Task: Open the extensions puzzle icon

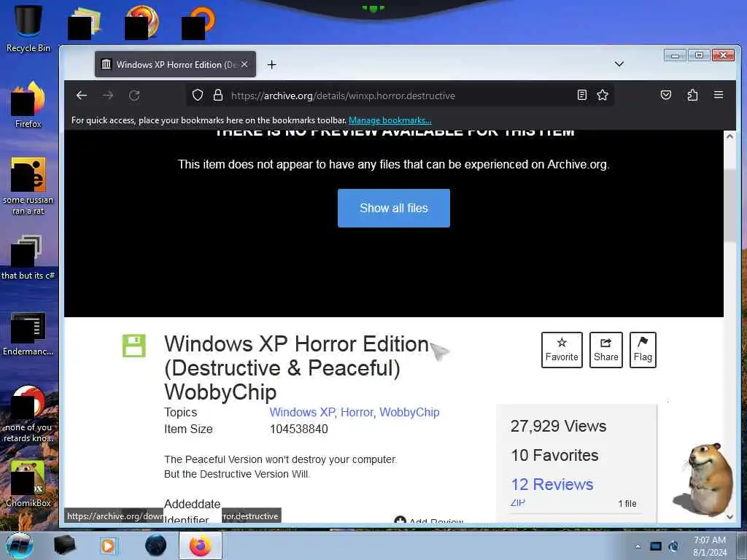Action: point(693,96)
